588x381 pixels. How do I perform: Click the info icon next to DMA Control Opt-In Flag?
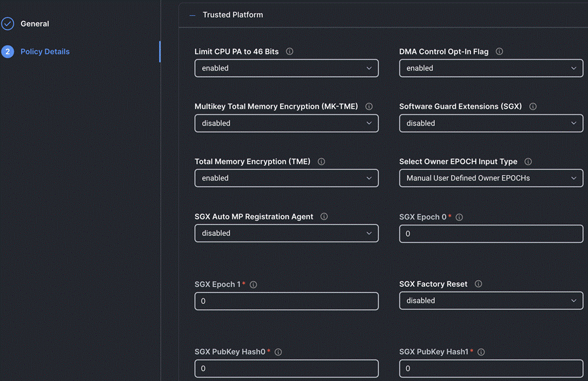pyautogui.click(x=499, y=52)
